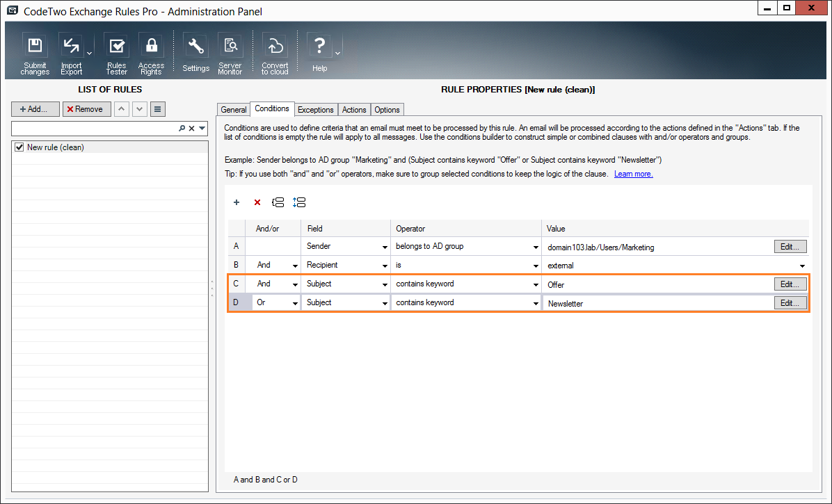Click Edit button for Newsletter keyword

(790, 302)
